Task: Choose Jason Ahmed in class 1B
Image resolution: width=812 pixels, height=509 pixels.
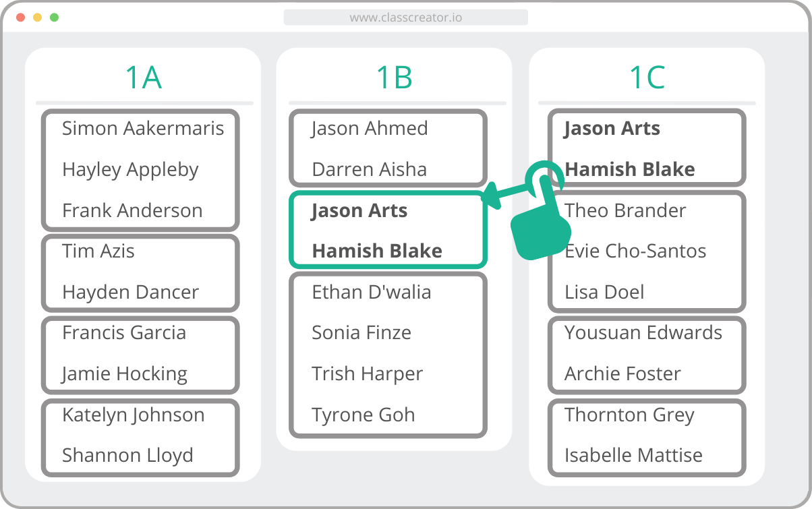Action: (370, 128)
